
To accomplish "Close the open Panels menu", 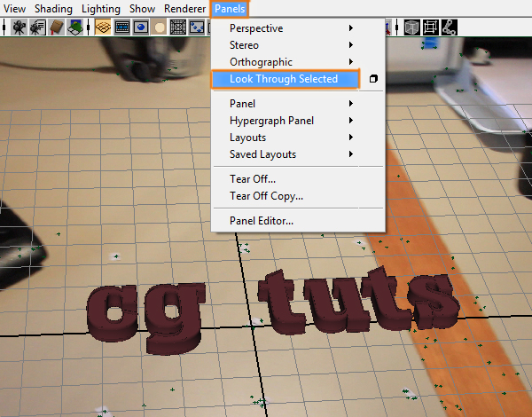I will click(x=230, y=9).
